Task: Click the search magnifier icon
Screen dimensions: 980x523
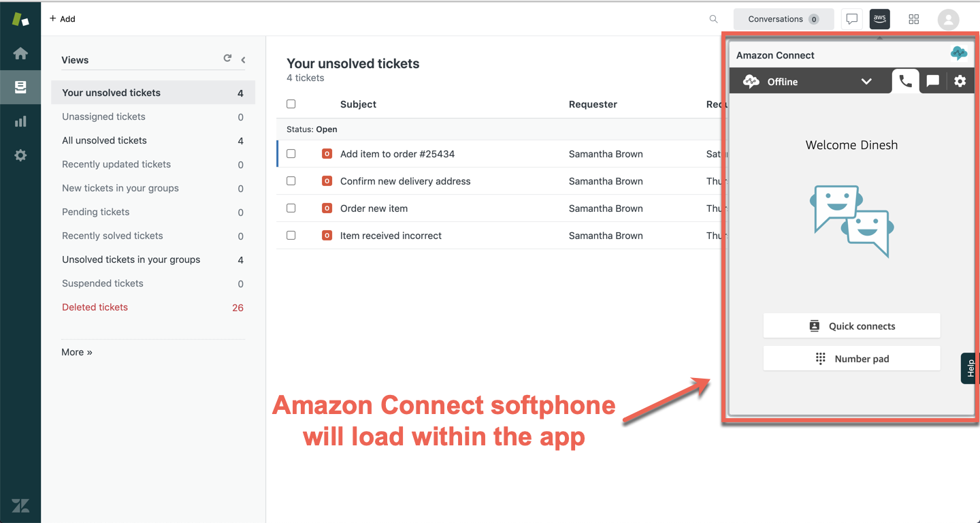Action: [x=713, y=19]
